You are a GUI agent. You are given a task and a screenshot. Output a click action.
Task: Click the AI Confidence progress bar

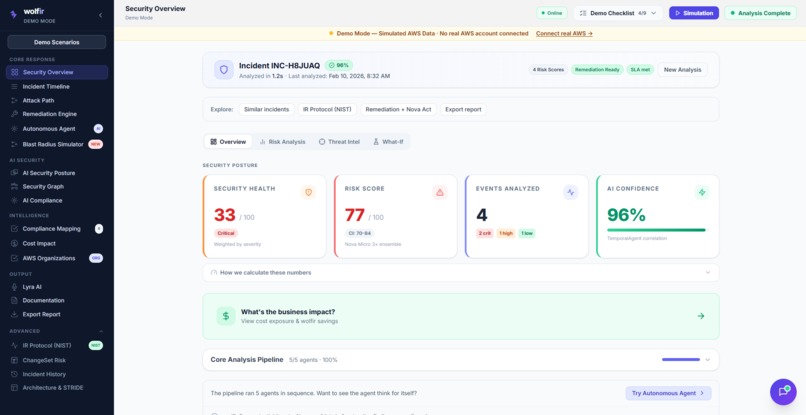click(657, 230)
